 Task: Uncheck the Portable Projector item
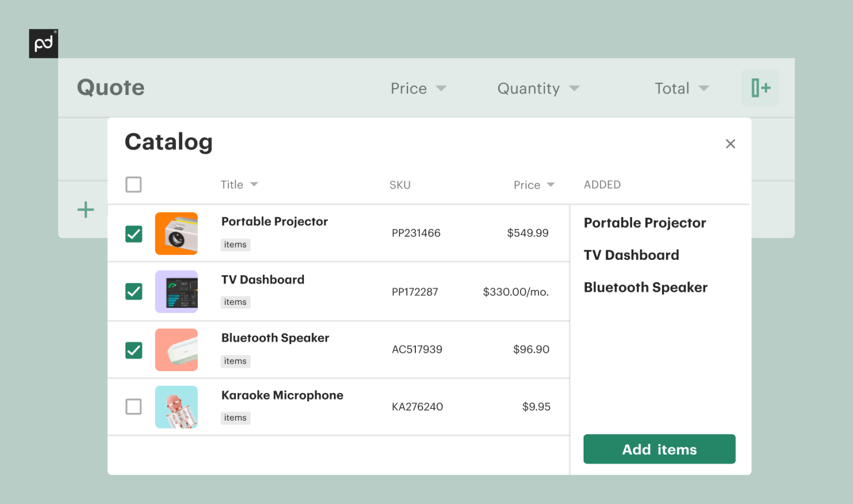(133, 234)
